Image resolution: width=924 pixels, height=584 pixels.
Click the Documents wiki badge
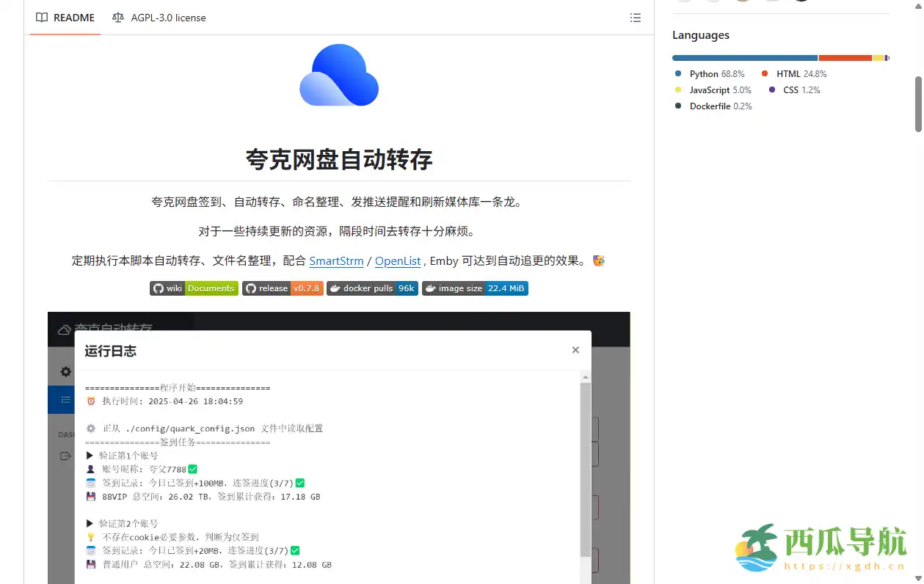coord(211,288)
